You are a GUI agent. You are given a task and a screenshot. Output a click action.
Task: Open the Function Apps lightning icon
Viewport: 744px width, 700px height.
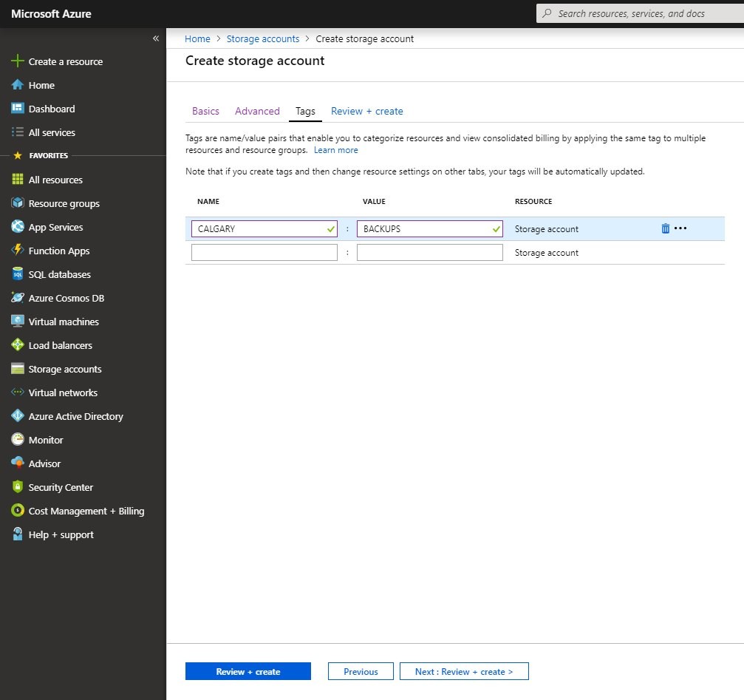[x=18, y=251]
